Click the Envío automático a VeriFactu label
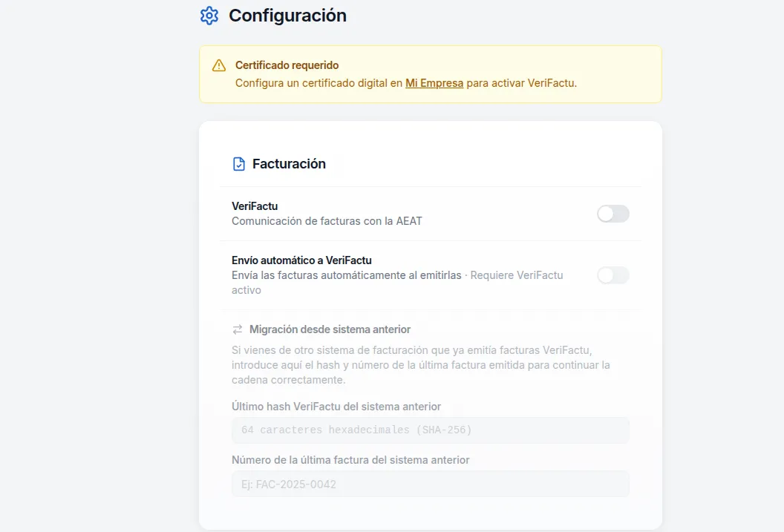784x532 pixels. [x=301, y=260]
